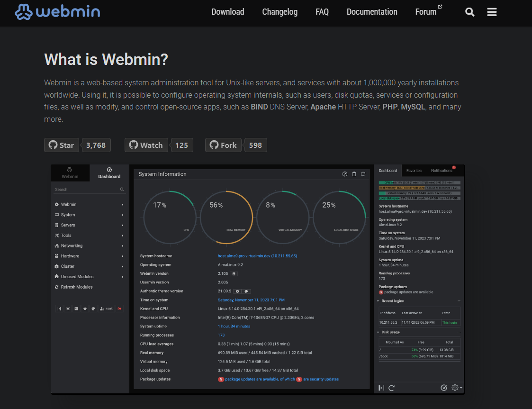532x409 pixels.
Task: Click the help icon in System Information
Action: tap(345, 174)
